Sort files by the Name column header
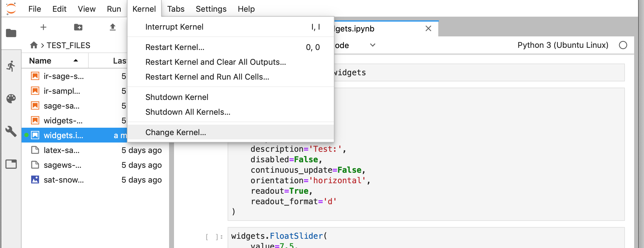 40,61
